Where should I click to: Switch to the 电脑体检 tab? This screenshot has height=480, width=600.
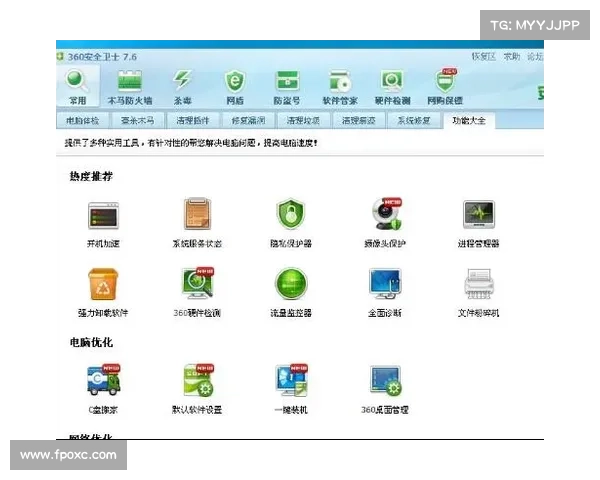click(x=82, y=121)
